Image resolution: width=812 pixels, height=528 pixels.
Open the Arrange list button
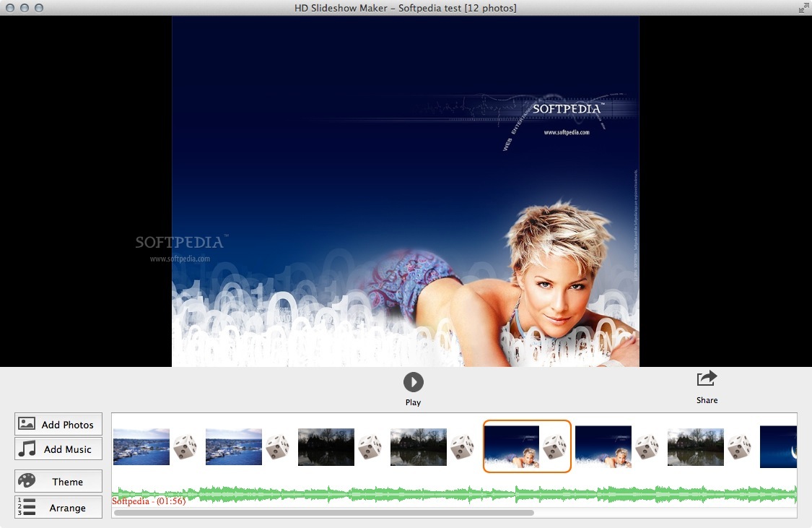[x=58, y=507]
